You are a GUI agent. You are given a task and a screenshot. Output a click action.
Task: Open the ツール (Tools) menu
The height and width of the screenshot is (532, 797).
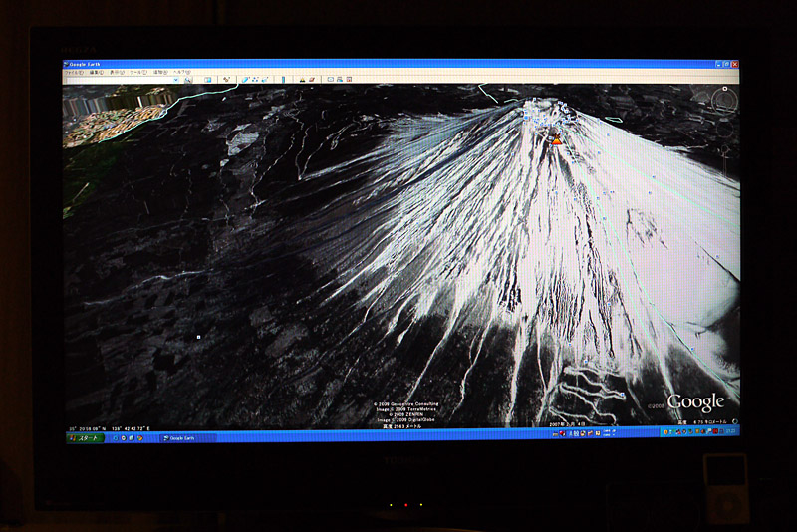[x=137, y=72]
